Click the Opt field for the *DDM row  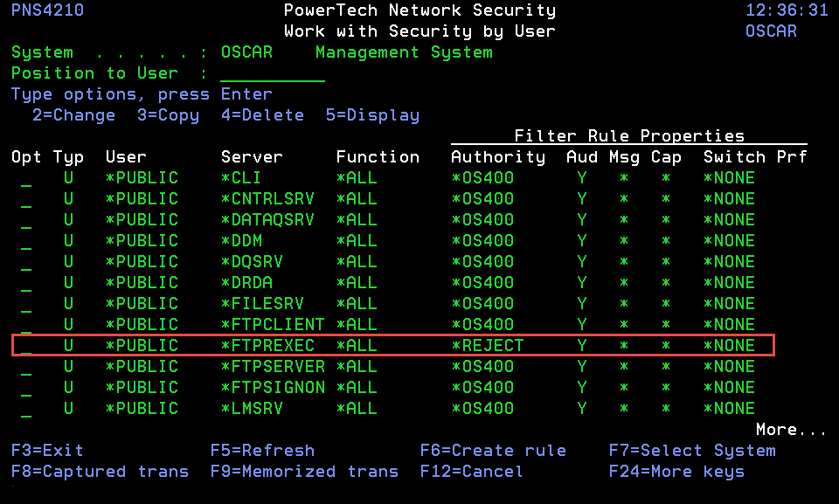(26, 241)
